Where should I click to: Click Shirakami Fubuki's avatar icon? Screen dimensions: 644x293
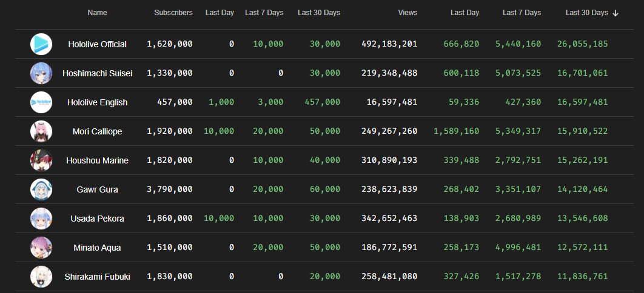tap(41, 277)
